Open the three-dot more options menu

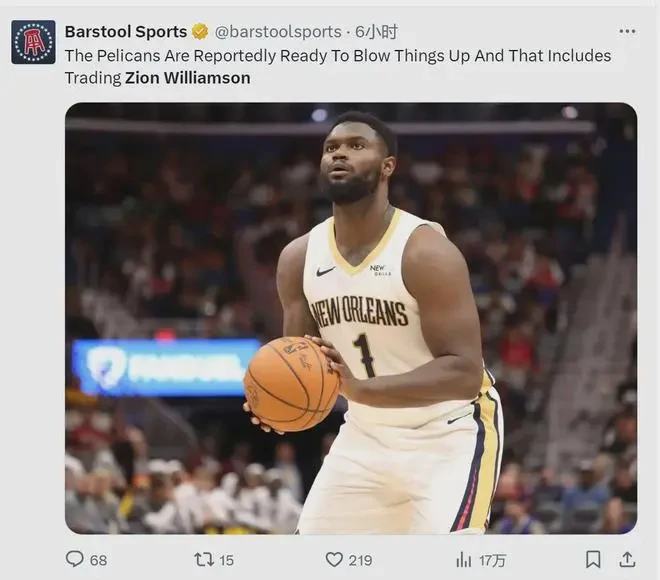[x=627, y=32]
